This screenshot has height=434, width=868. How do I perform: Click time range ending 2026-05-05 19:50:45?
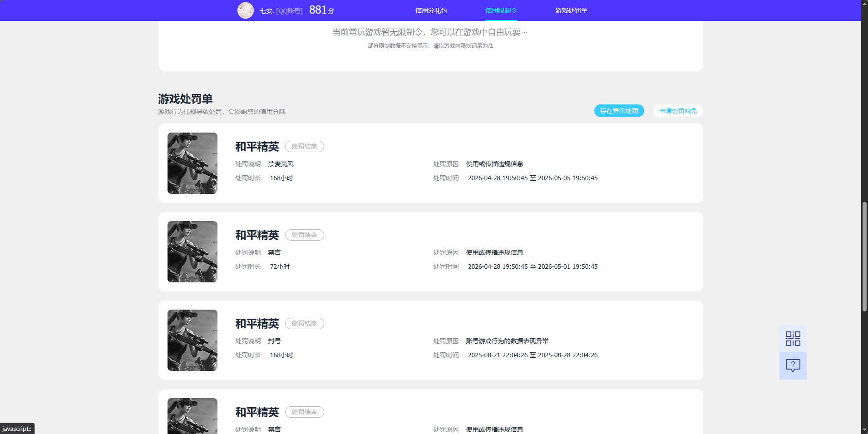tap(533, 178)
